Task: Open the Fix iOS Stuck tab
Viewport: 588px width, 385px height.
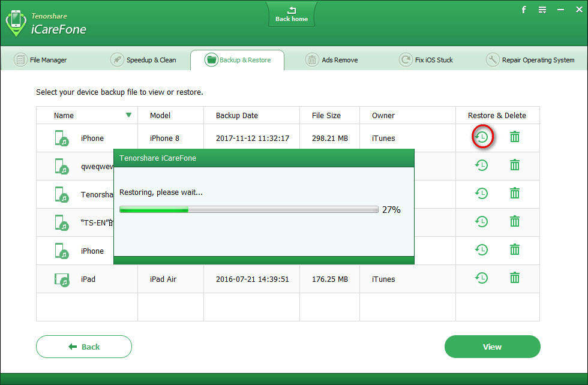Action: pyautogui.click(x=425, y=60)
